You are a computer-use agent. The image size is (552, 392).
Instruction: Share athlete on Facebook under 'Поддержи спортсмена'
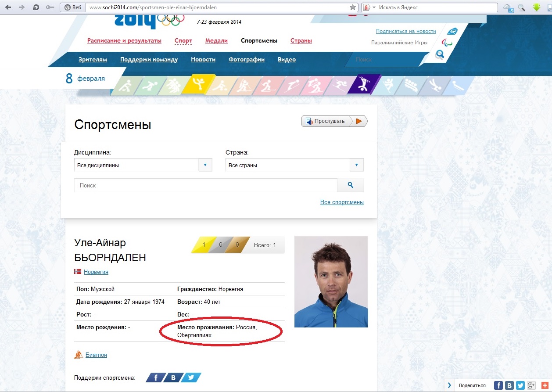coord(155,378)
